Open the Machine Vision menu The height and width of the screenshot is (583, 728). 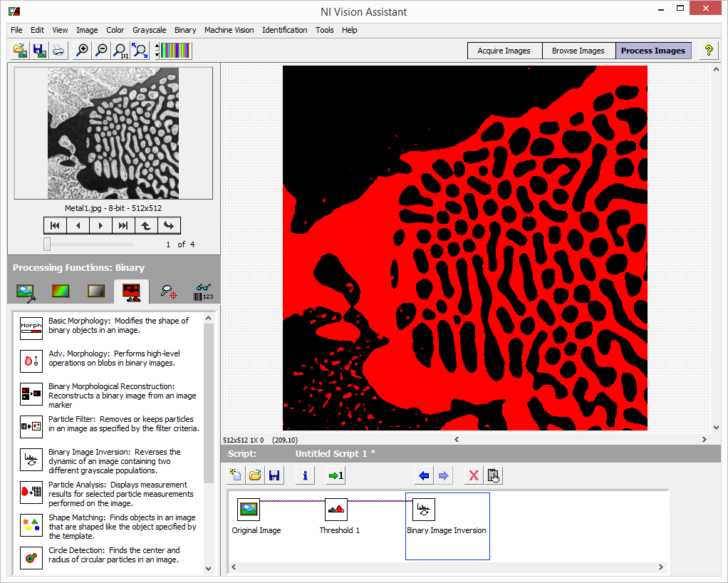coord(229,30)
